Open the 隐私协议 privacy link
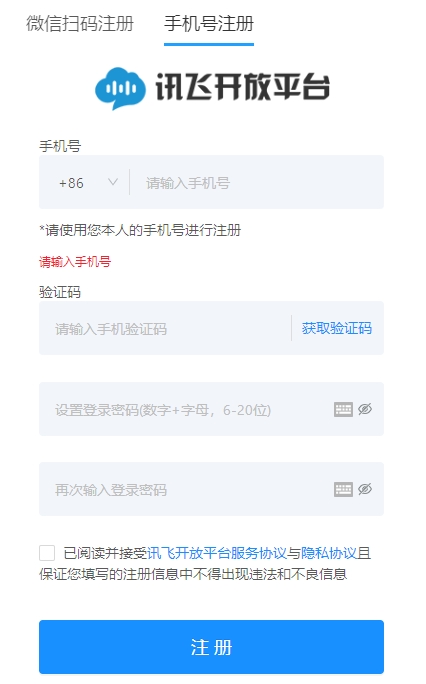 coord(329,553)
